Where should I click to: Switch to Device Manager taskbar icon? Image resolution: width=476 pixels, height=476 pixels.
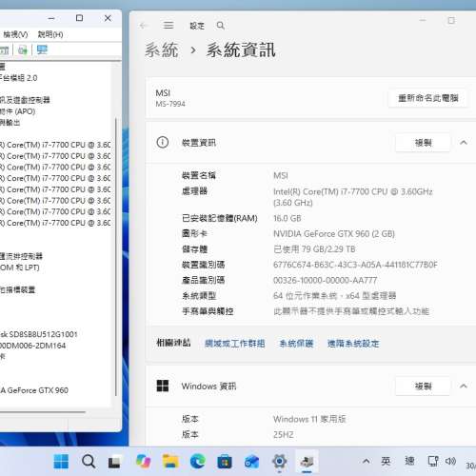(x=307, y=461)
